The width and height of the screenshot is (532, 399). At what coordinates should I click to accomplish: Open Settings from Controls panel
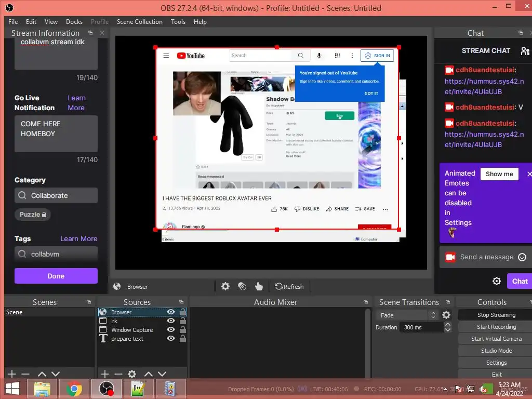click(x=496, y=362)
